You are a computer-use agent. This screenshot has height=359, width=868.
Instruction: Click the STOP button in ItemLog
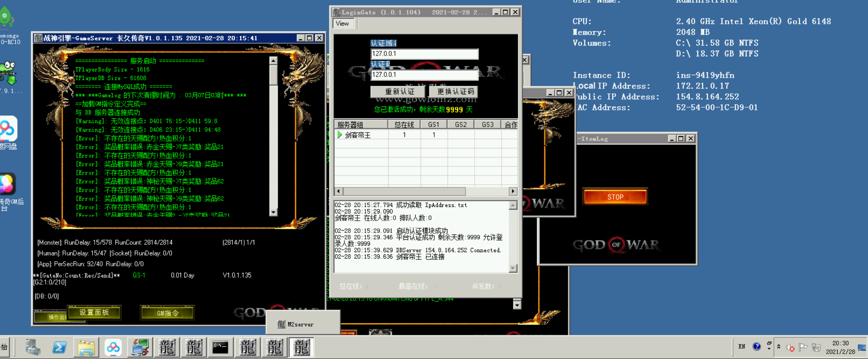tap(615, 197)
